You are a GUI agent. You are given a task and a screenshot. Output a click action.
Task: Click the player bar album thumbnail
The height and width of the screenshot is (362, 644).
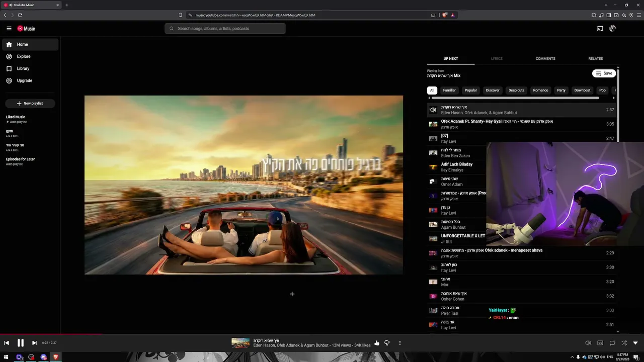pos(240,343)
